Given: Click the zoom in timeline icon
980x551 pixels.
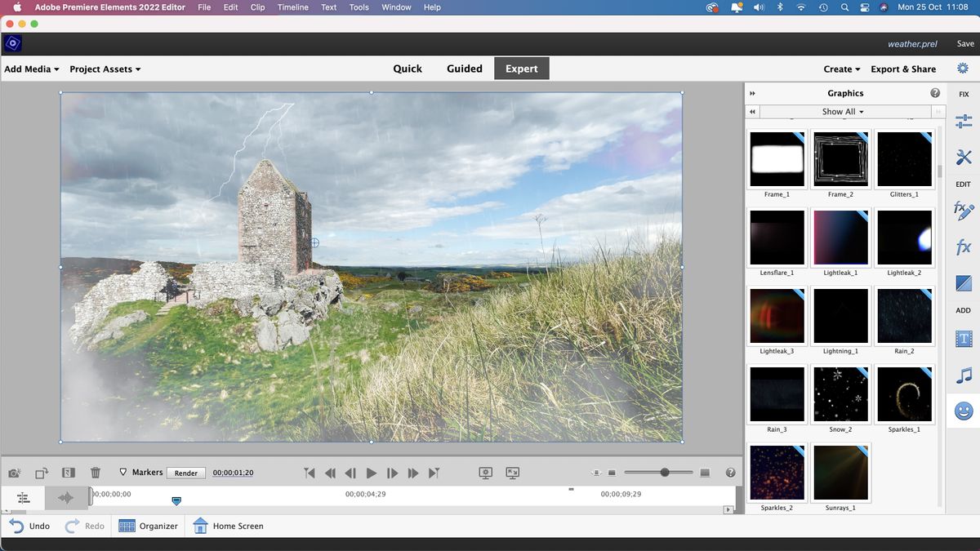Looking at the screenshot, I should coord(706,473).
